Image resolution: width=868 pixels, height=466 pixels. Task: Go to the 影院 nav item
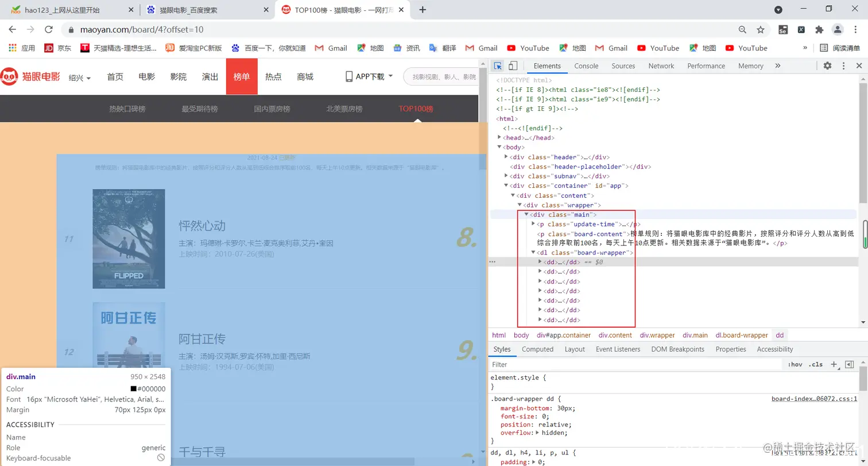[x=179, y=76]
